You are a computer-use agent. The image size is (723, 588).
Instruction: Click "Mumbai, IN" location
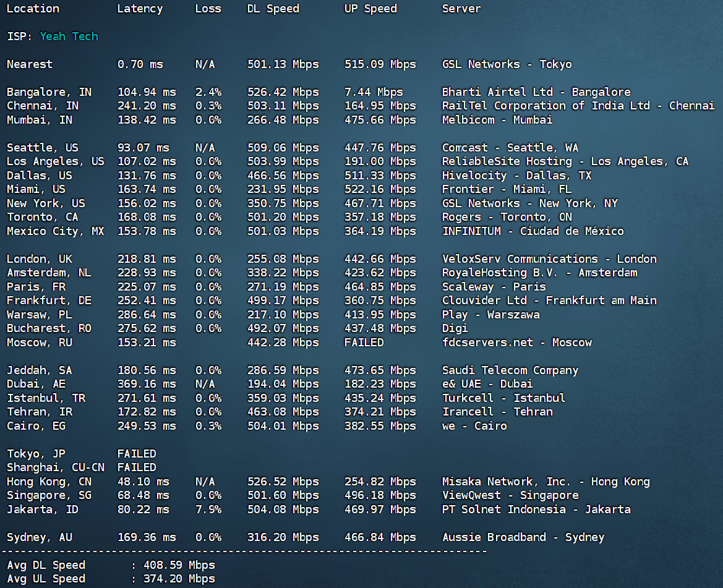coord(39,120)
